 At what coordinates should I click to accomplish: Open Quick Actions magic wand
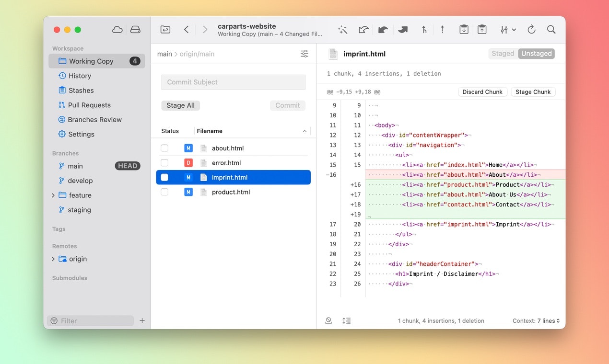[343, 30]
